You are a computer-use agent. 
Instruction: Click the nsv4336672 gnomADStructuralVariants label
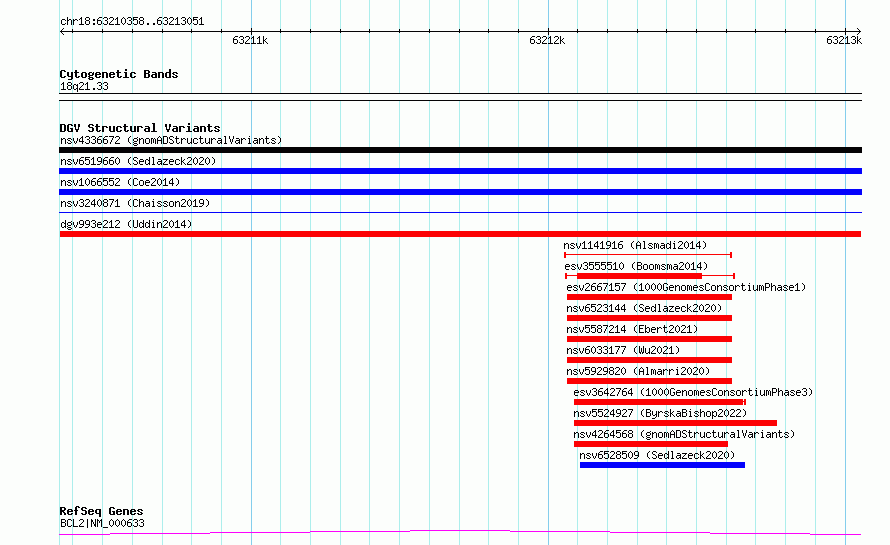(x=171, y=140)
